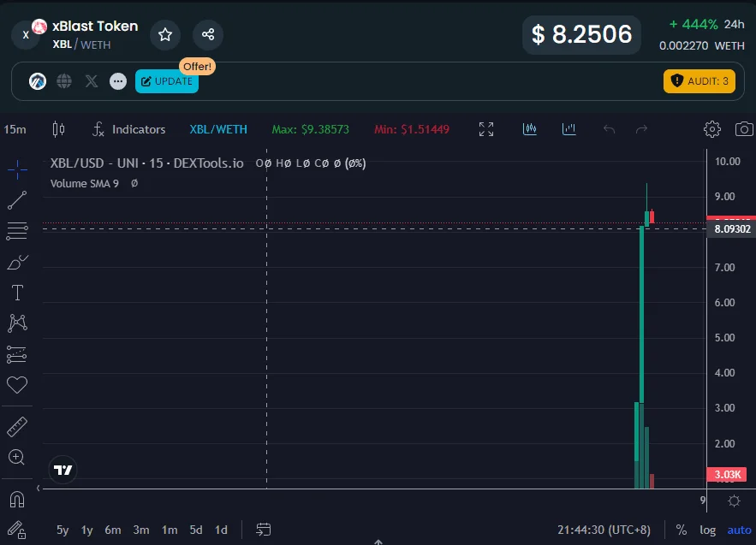Select the forecasting and measurement tool
The height and width of the screenshot is (545, 756).
(x=17, y=354)
